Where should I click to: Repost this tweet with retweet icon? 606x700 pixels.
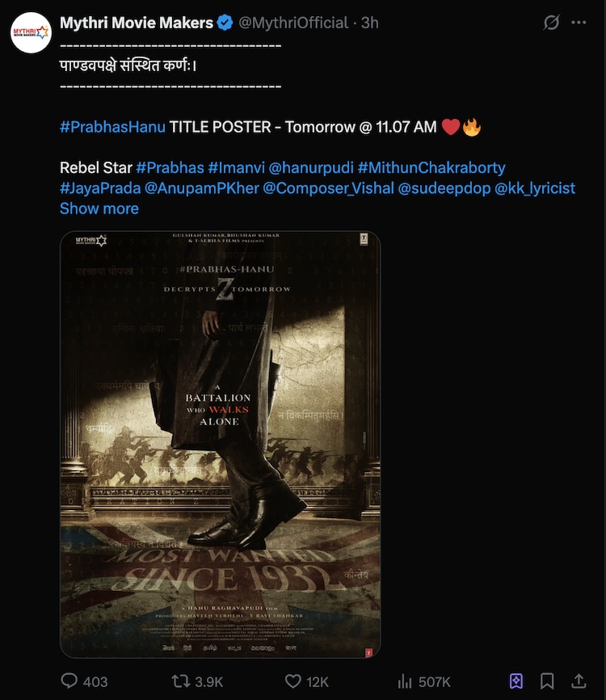tap(181, 681)
